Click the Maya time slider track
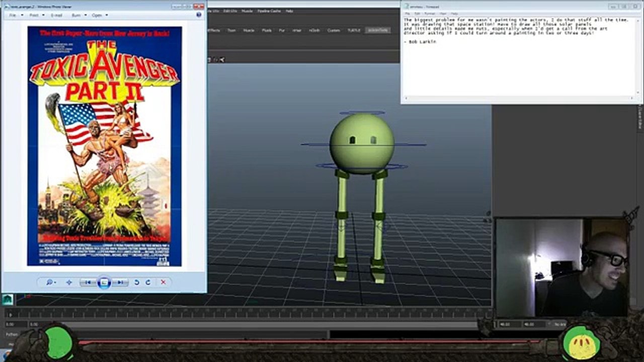644x362 pixels. pos(249,313)
